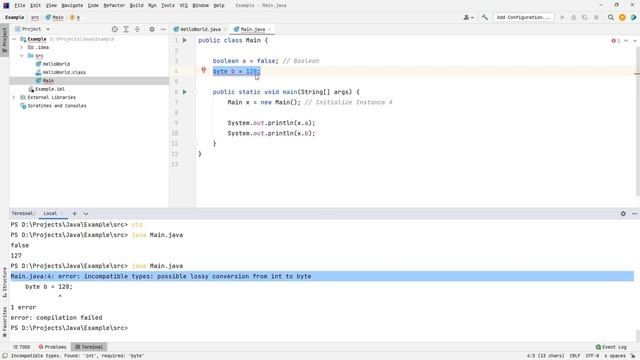Add a new terminal session
Screen dimensions: 640x360
point(74,213)
